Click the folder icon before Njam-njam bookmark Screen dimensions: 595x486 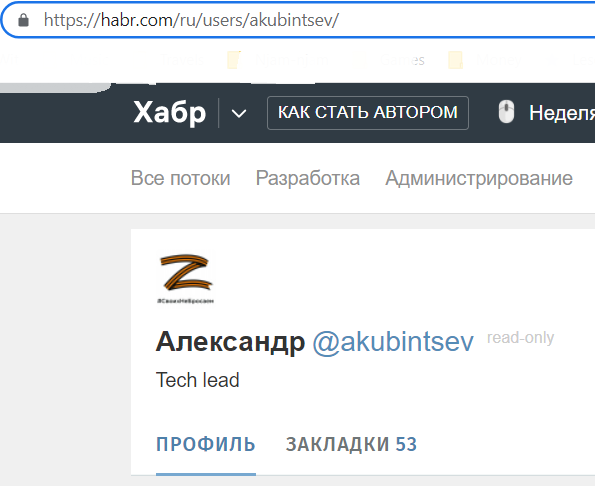pyautogui.click(x=233, y=60)
